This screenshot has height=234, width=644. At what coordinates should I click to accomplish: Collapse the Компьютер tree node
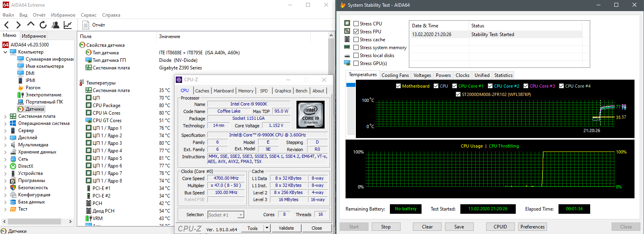(x=5, y=52)
